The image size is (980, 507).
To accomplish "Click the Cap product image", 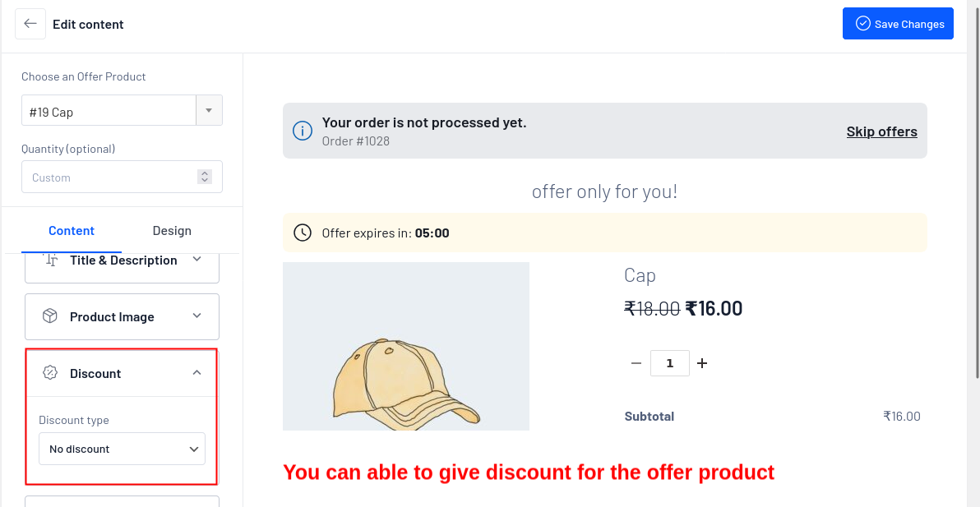I will (405, 346).
